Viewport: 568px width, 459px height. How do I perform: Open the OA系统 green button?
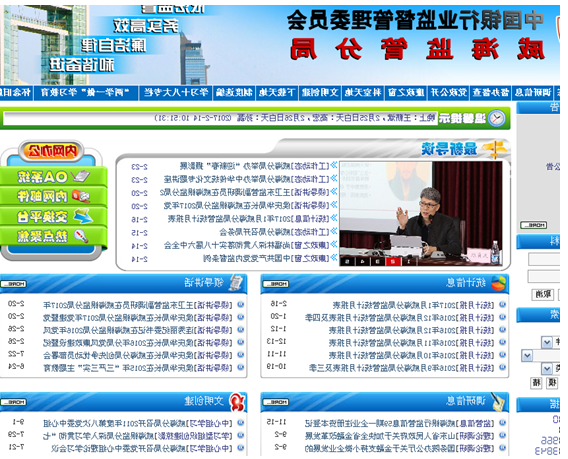tap(53, 176)
